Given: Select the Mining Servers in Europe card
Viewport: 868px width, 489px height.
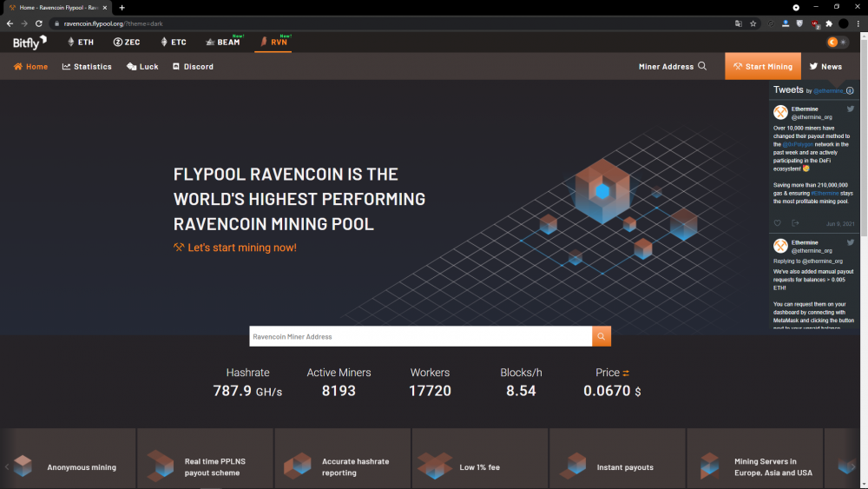Looking at the screenshot, I should click(755, 459).
